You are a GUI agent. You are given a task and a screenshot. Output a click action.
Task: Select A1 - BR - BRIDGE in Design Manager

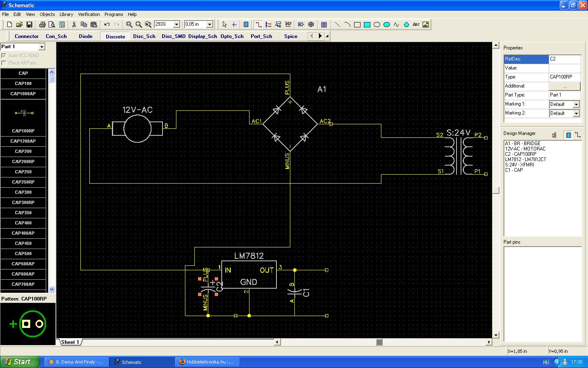coord(523,144)
